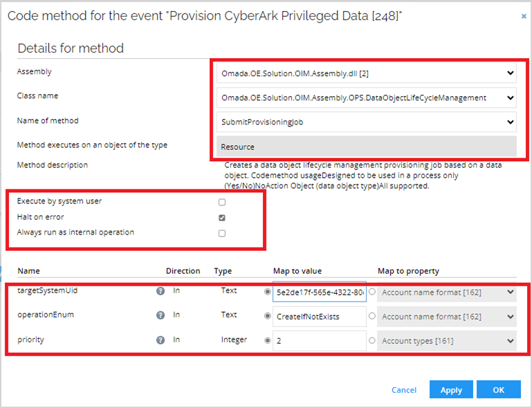Screen dimensions: 532x408
Task: Click the Resource object type field
Action: (367, 147)
